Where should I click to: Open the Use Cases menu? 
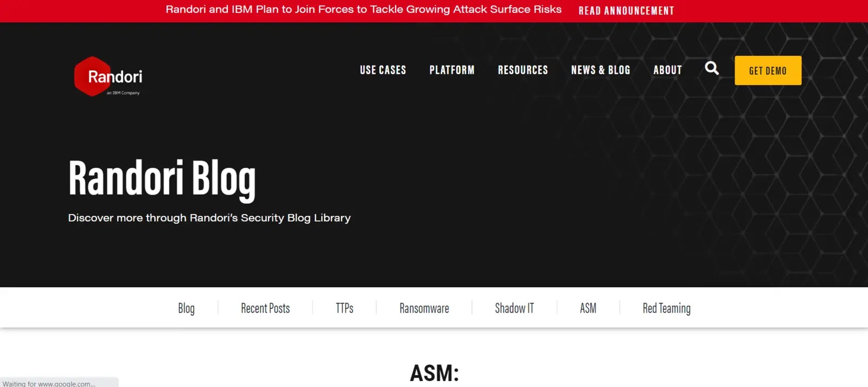383,70
